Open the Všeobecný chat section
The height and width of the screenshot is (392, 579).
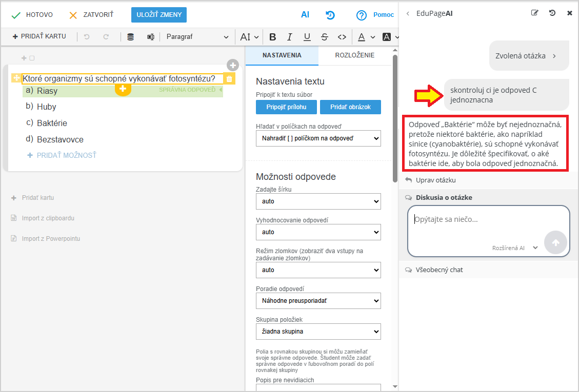(x=439, y=270)
